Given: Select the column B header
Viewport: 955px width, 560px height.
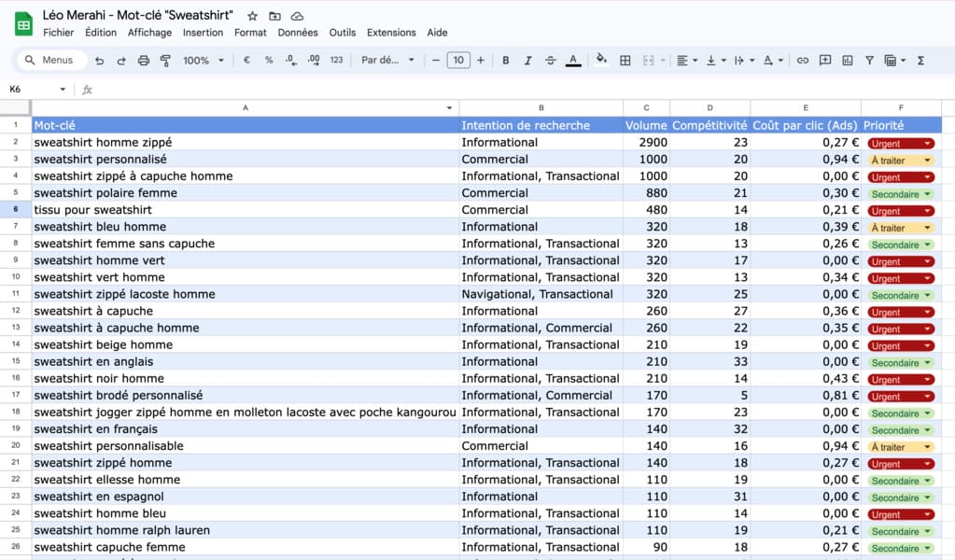Looking at the screenshot, I should coord(541,107).
